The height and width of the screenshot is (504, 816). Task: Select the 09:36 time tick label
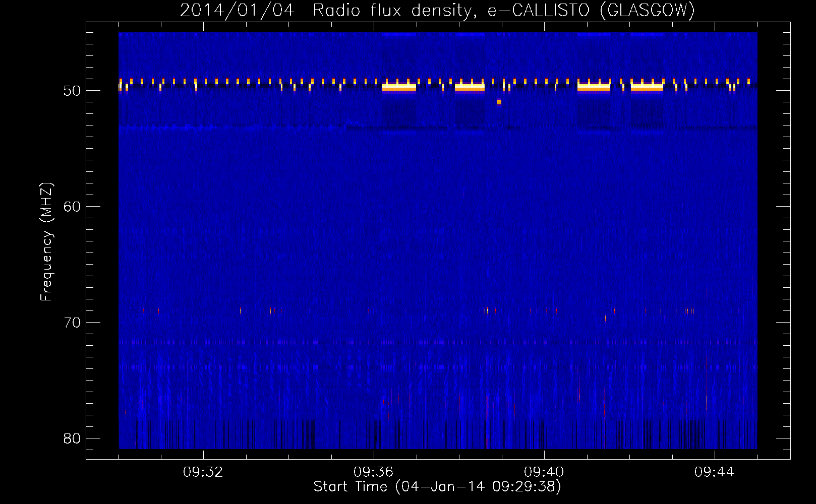(x=374, y=472)
